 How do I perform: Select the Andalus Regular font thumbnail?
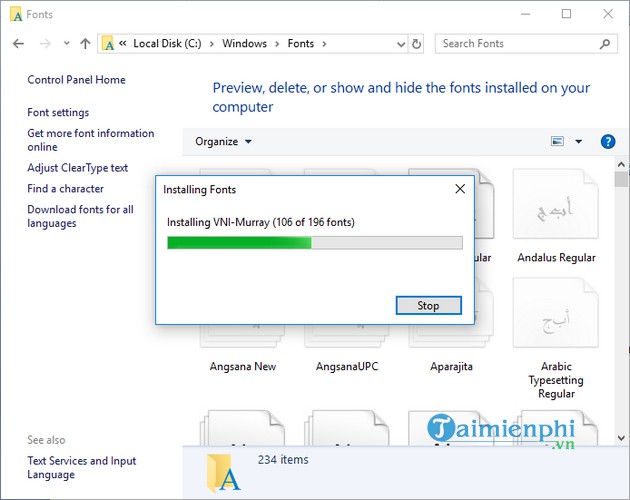pyautogui.click(x=556, y=204)
